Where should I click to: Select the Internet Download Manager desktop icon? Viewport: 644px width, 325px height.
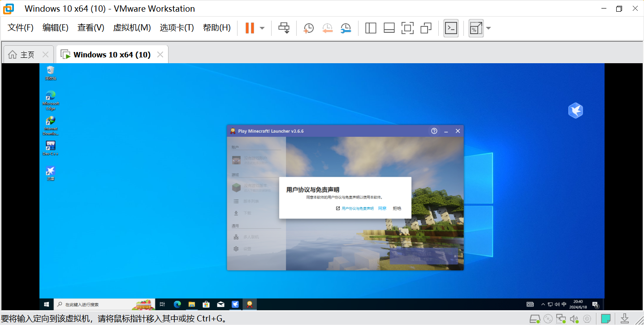pos(51,126)
